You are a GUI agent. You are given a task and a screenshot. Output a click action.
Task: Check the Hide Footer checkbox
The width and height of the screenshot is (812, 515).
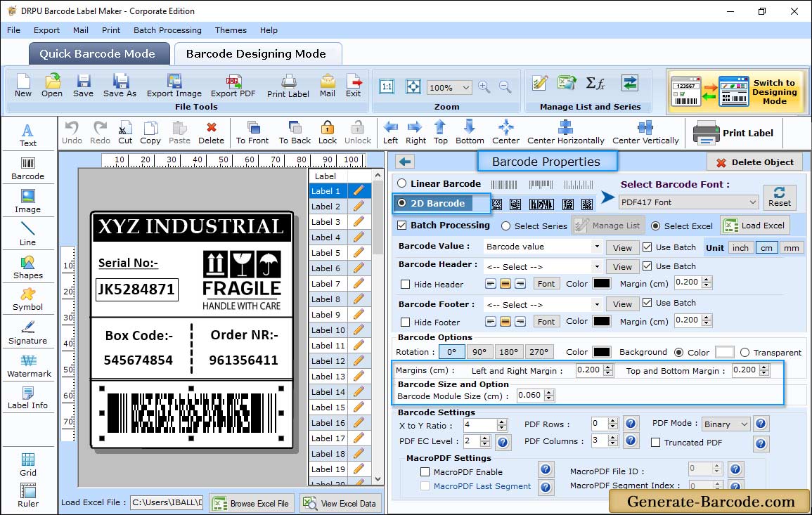pyautogui.click(x=406, y=322)
